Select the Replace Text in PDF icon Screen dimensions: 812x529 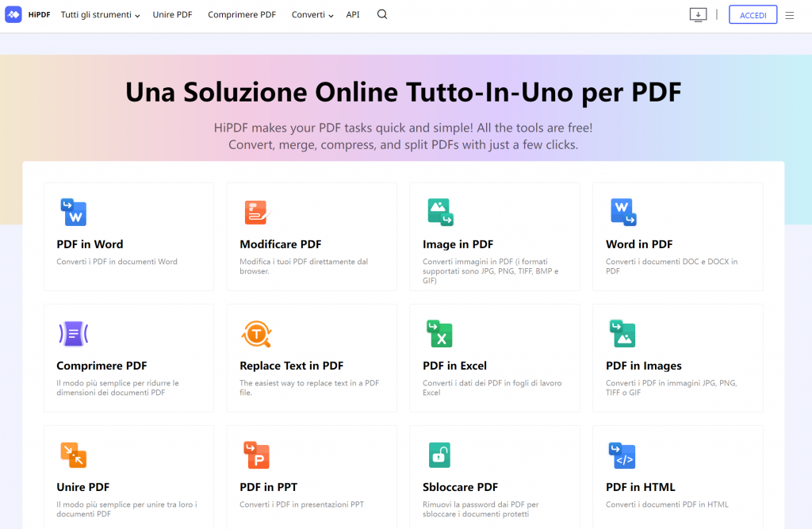point(256,333)
